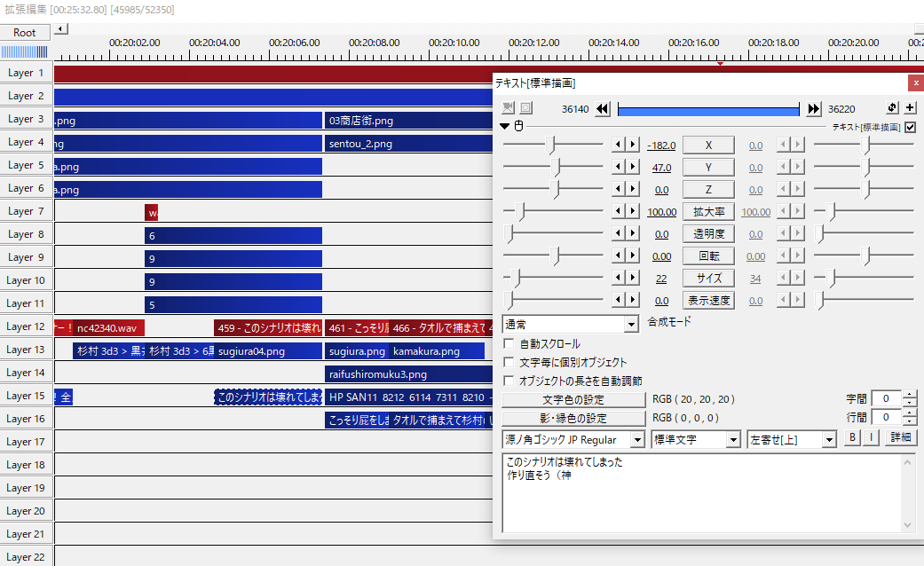Click the 00:20:10.00 mark on the time ruler
The height and width of the screenshot is (566, 924).
point(454,43)
